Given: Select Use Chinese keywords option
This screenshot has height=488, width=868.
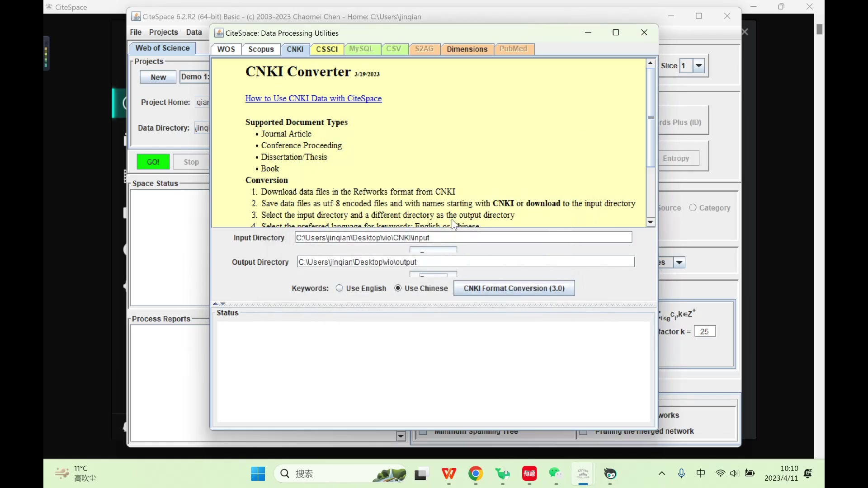Looking at the screenshot, I should [x=421, y=288].
